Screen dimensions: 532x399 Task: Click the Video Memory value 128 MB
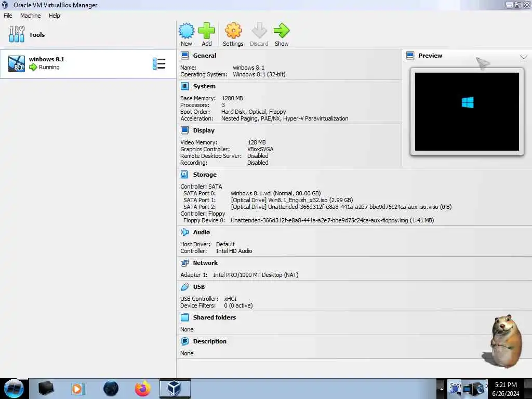(x=257, y=142)
